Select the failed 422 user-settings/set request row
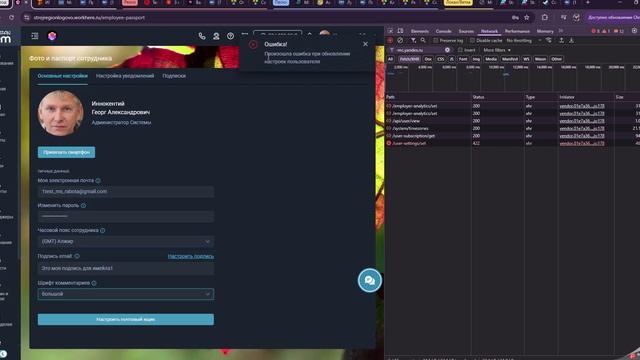 tap(513, 143)
